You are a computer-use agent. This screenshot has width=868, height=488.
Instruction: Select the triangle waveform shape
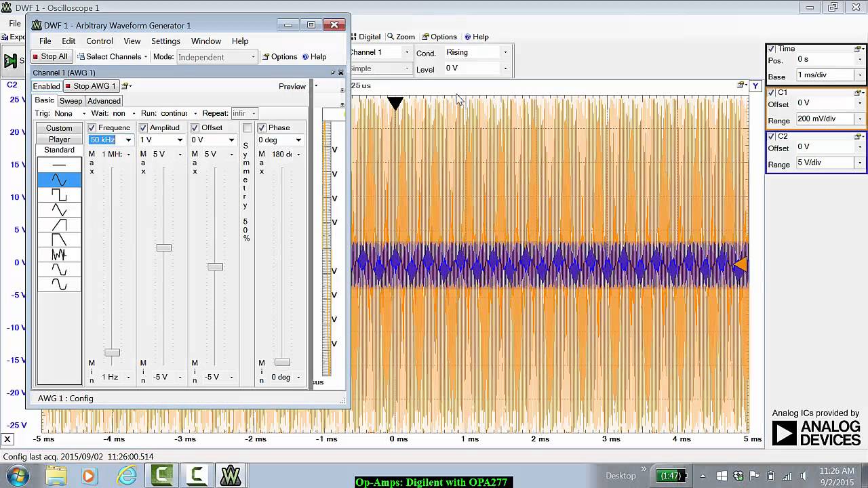pyautogui.click(x=59, y=209)
